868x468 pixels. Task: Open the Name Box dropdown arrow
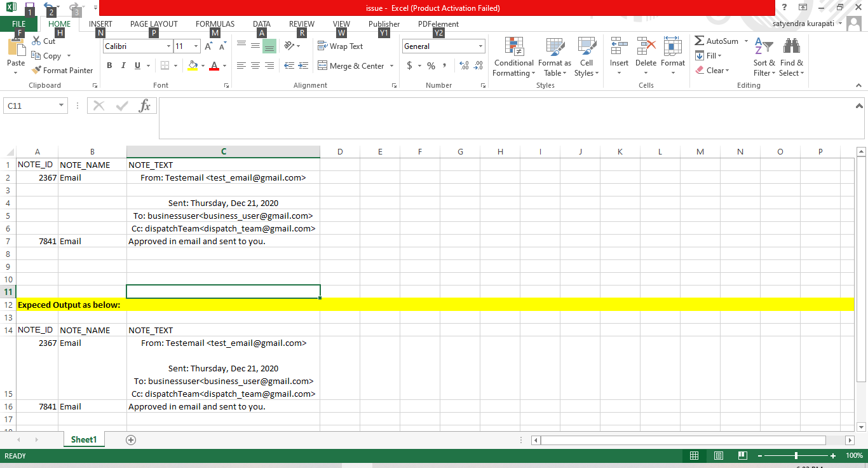pos(62,106)
